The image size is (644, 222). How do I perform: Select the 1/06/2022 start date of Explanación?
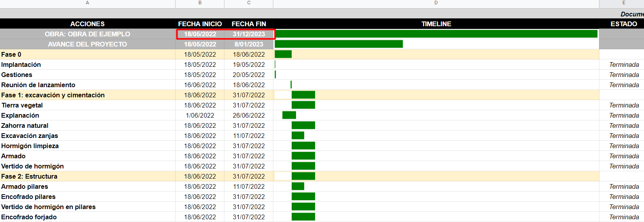[200, 115]
